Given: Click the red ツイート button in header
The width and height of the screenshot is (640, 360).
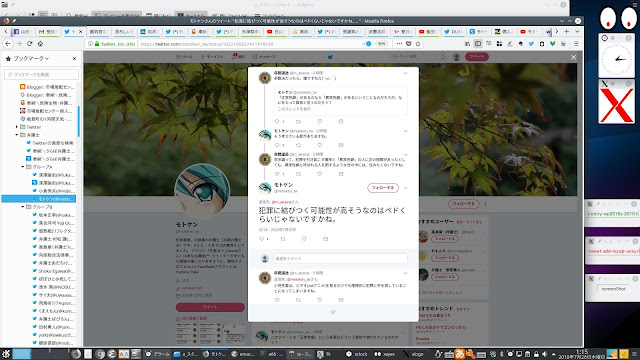Looking at the screenshot, I should pyautogui.click(x=477, y=57).
